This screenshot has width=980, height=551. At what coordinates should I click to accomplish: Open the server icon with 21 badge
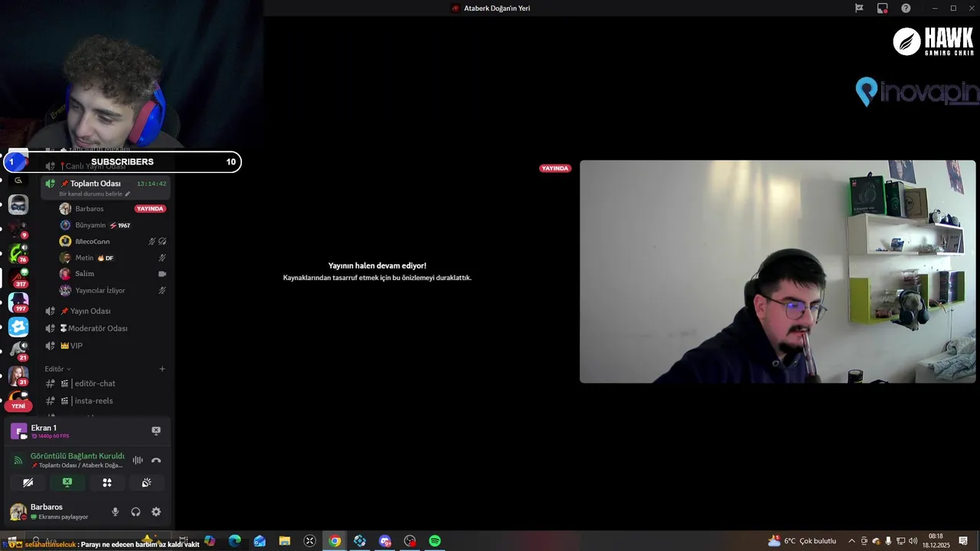(18, 350)
